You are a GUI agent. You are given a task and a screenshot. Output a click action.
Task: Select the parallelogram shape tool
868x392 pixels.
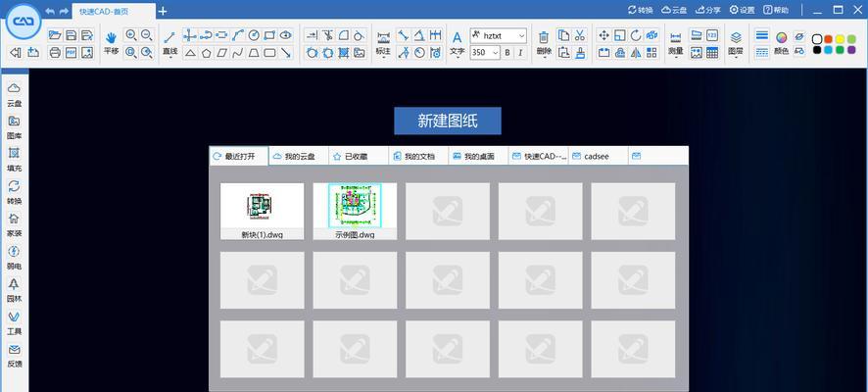222,53
